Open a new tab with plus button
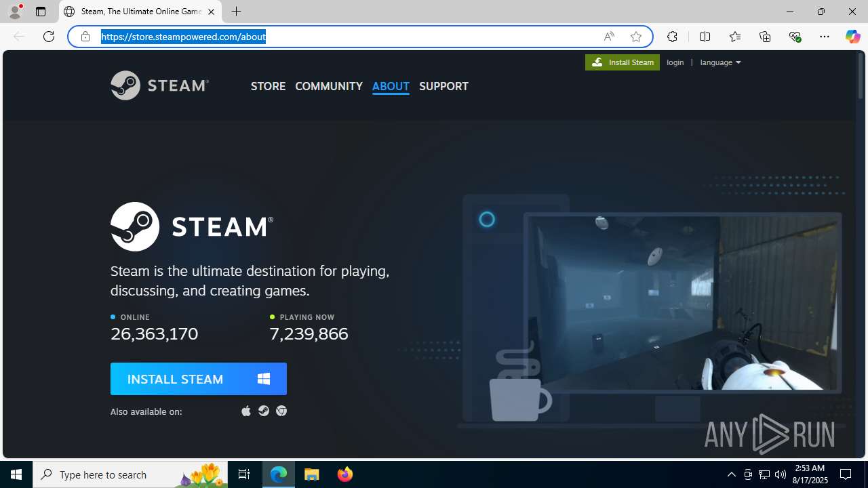Viewport: 868px width, 488px height. point(236,12)
